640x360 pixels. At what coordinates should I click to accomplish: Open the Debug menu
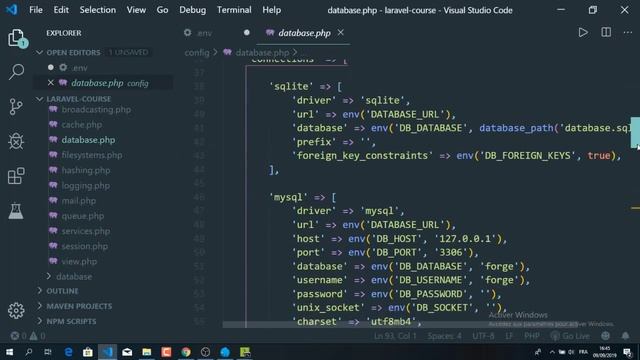(193, 10)
